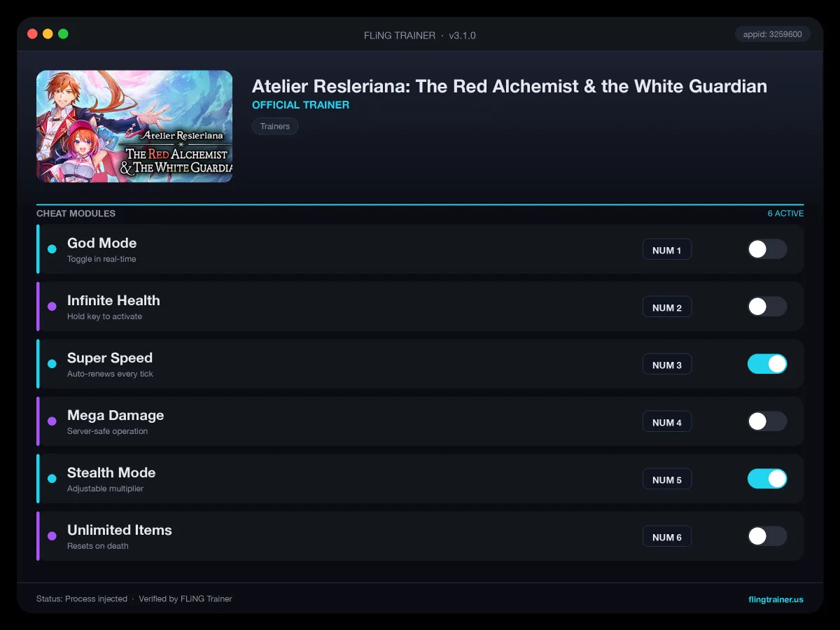Disable the Super Speed switch

coord(767,364)
